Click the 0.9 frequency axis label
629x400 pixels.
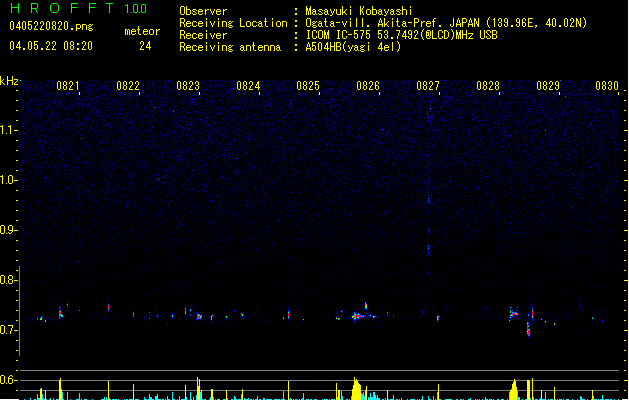coord(8,230)
